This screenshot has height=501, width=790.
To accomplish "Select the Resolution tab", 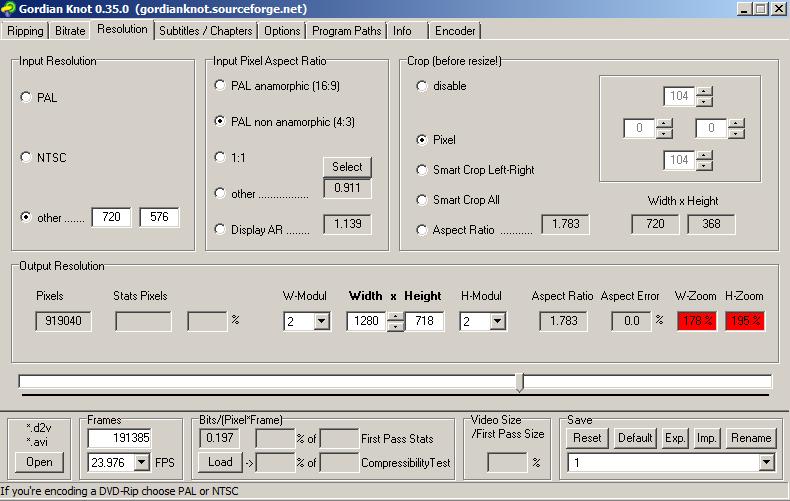I will point(122,29).
